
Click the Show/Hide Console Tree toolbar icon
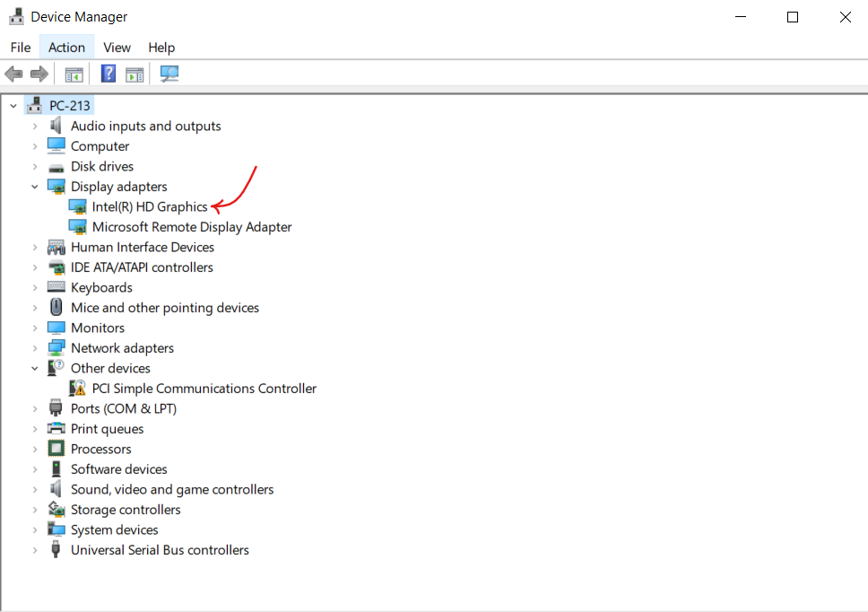coord(74,74)
